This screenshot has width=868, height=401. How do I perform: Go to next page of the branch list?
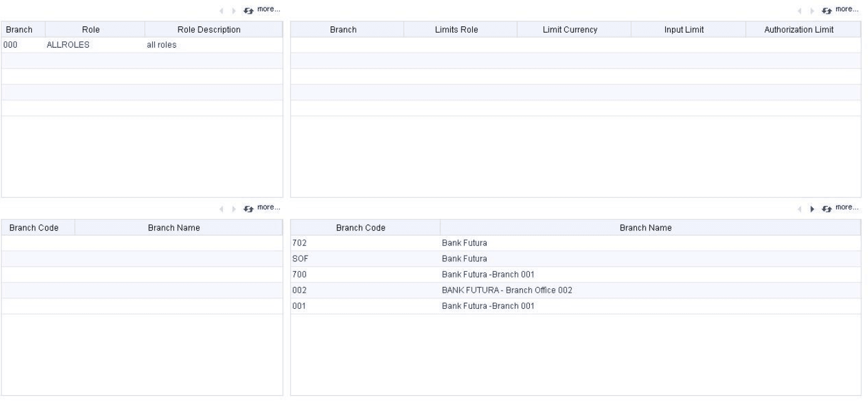tap(812, 207)
